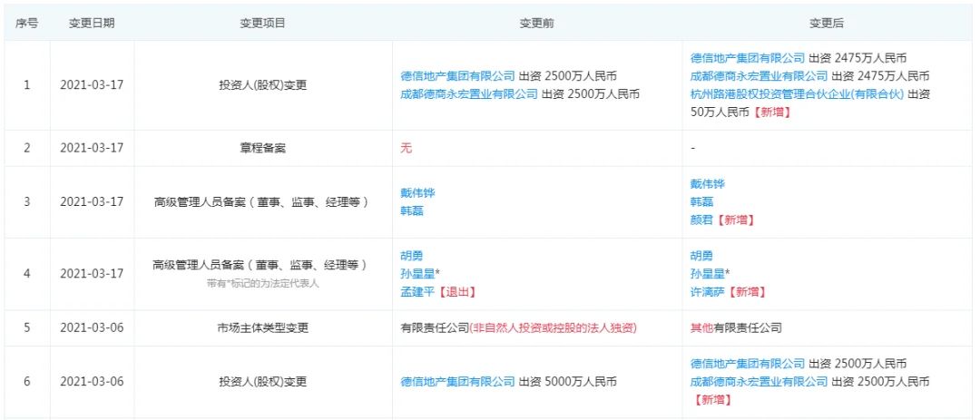Open 成都德商永宏置业有限公司 link in row 6 变更后

coord(759,381)
